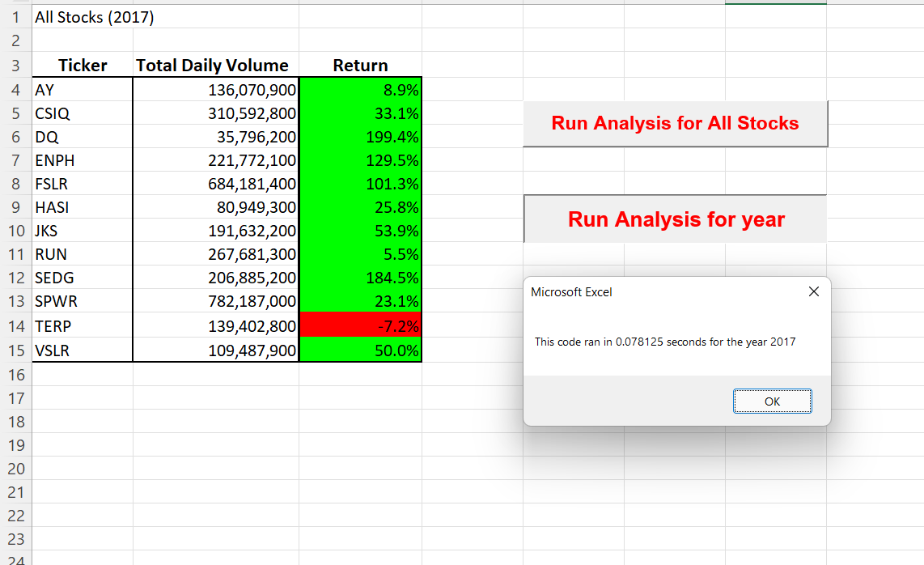Select the ENPH ticker cell
The height and width of the screenshot is (565, 924).
point(83,160)
